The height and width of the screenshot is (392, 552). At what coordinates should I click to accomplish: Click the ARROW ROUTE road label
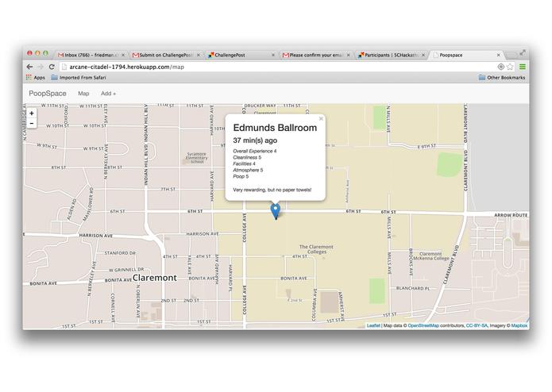point(511,215)
